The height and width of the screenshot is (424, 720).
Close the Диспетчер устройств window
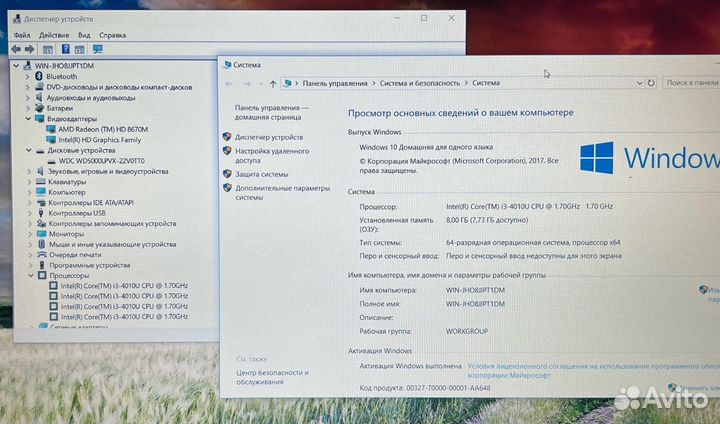click(x=451, y=18)
